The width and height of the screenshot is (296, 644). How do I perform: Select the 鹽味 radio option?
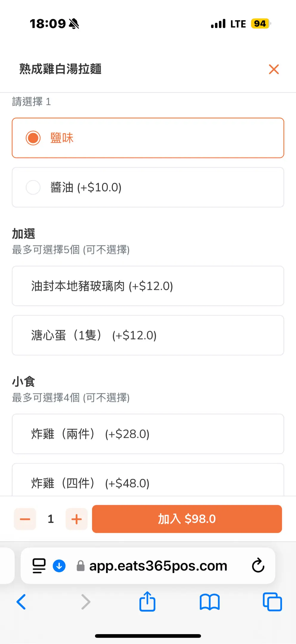[x=33, y=138]
